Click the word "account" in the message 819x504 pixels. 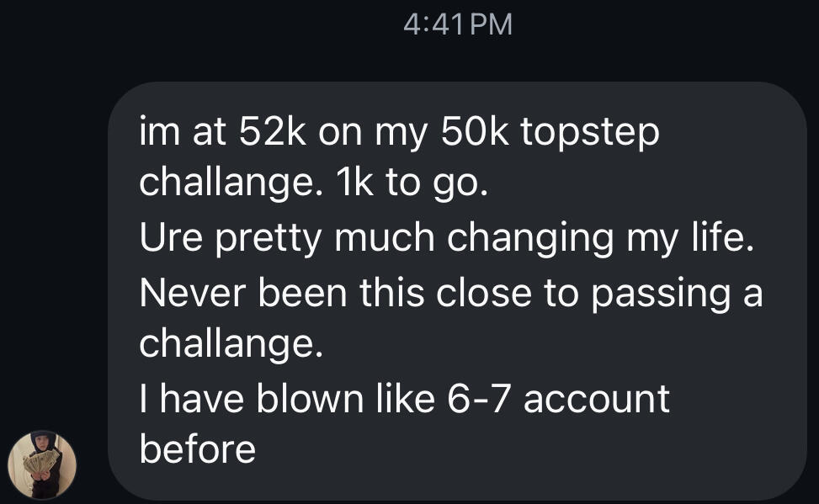click(597, 396)
